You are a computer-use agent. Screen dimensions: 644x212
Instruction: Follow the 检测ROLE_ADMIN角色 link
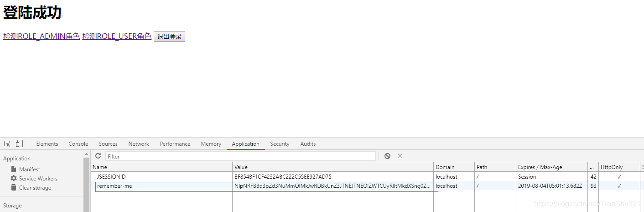click(42, 37)
